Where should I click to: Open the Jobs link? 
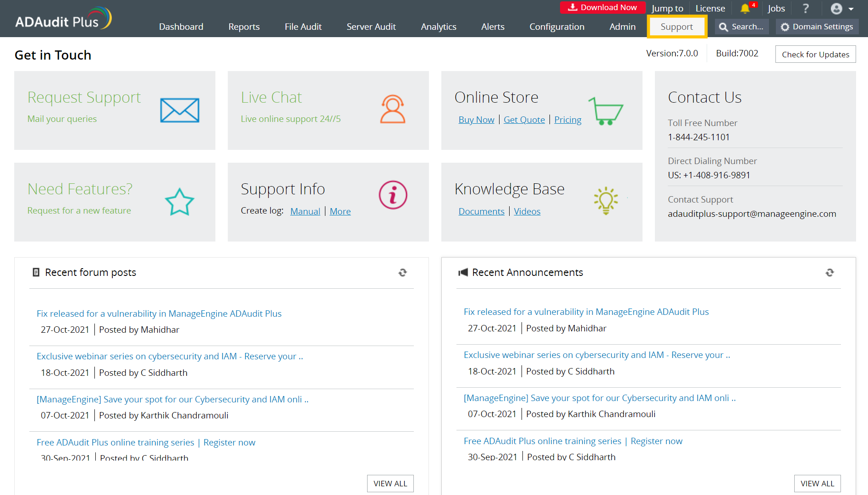click(776, 8)
